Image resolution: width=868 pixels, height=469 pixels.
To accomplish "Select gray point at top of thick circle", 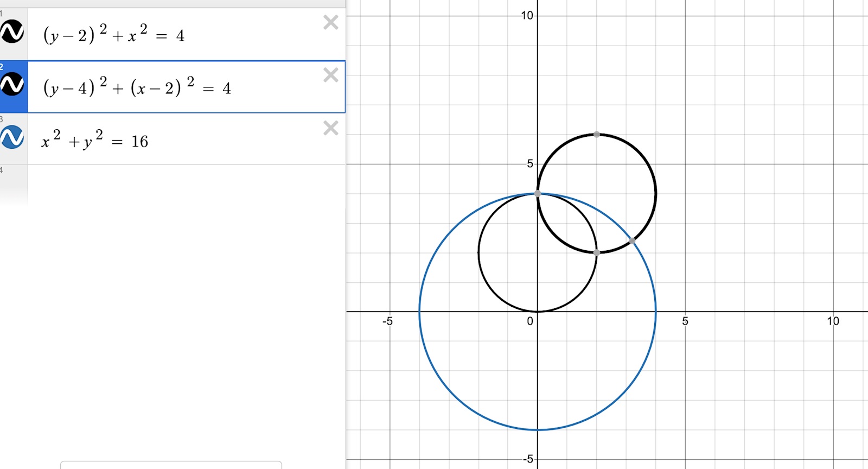I will (597, 134).
